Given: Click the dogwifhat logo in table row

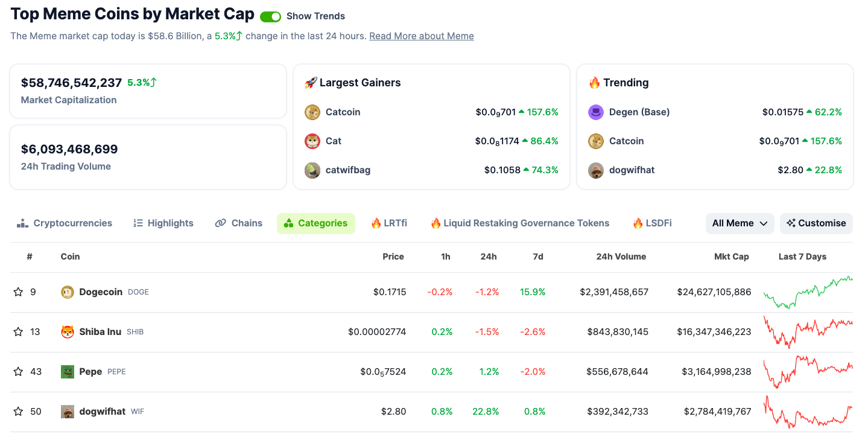Looking at the screenshot, I should coord(68,412).
